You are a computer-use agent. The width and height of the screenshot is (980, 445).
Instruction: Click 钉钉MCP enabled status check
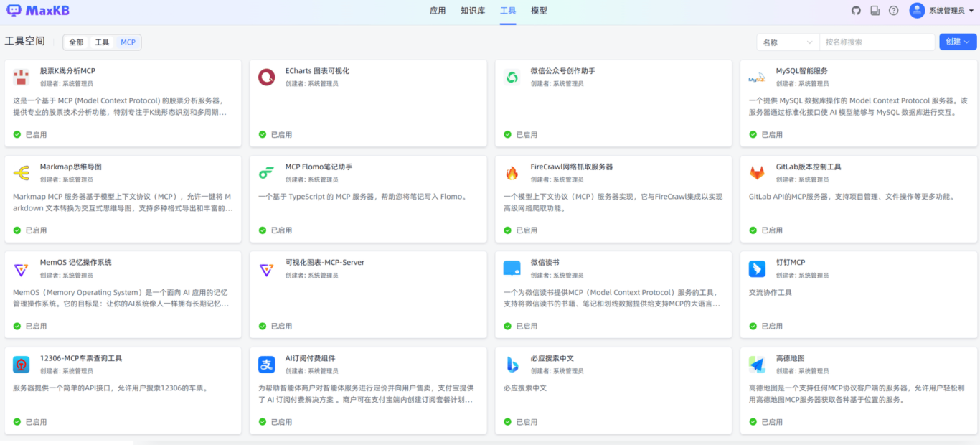click(753, 326)
